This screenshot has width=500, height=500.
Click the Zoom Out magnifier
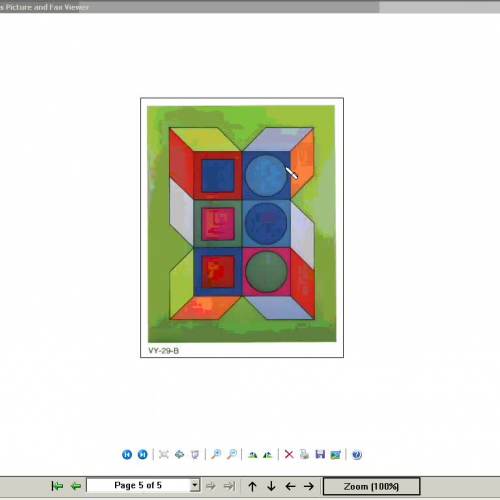click(232, 454)
